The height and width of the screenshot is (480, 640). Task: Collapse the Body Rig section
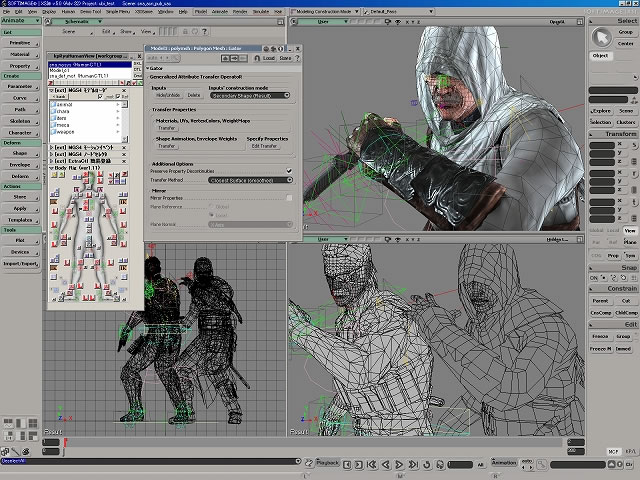[x=51, y=166]
